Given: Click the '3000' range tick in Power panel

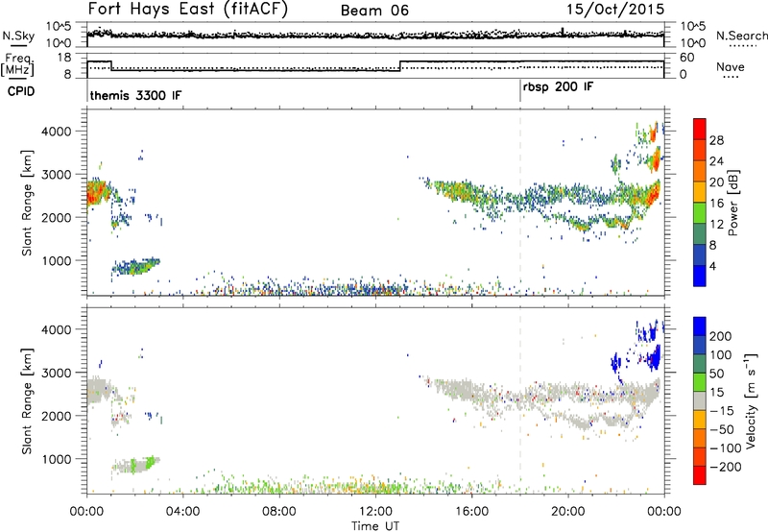Looking at the screenshot, I should click(57, 175).
